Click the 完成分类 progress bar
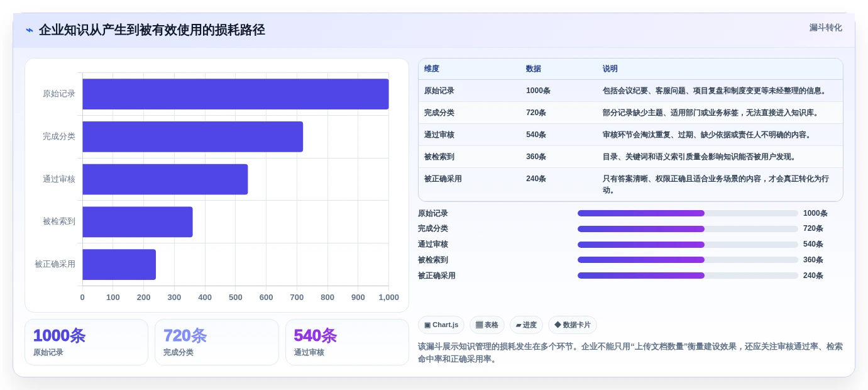868x390 pixels. click(x=688, y=229)
